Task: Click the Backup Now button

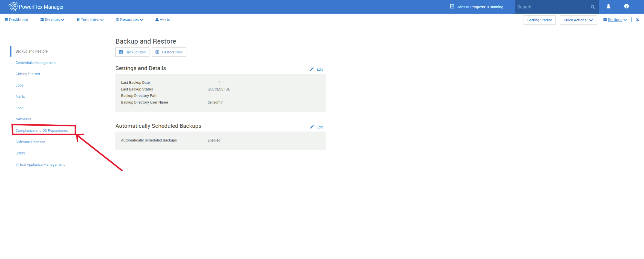Action: pyautogui.click(x=132, y=52)
